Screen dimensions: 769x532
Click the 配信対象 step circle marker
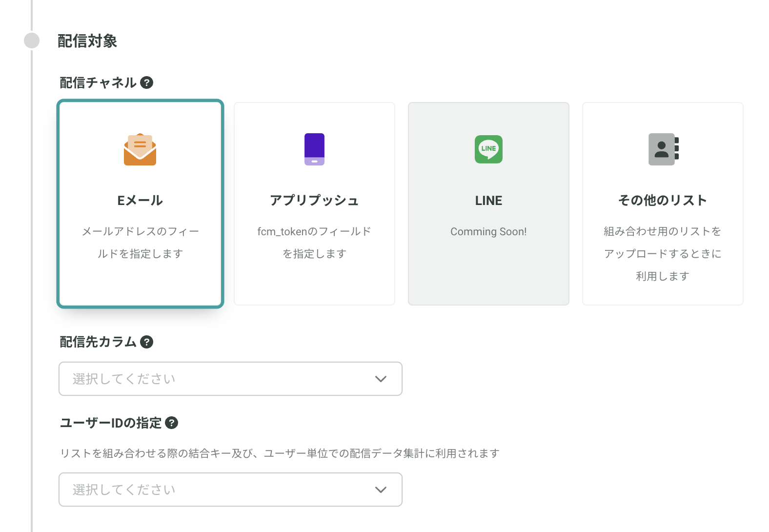(32, 41)
